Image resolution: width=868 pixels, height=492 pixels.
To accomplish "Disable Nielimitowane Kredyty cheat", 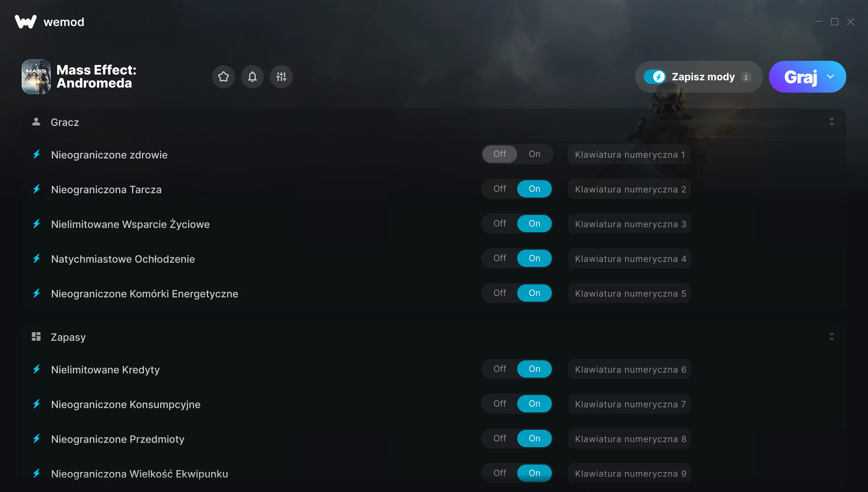I will pyautogui.click(x=499, y=369).
